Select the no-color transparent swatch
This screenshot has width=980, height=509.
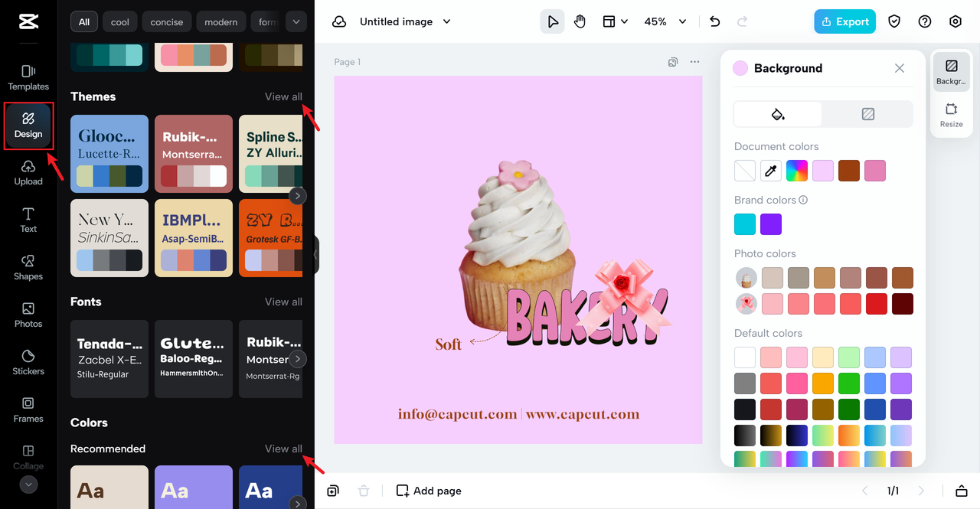tap(745, 171)
